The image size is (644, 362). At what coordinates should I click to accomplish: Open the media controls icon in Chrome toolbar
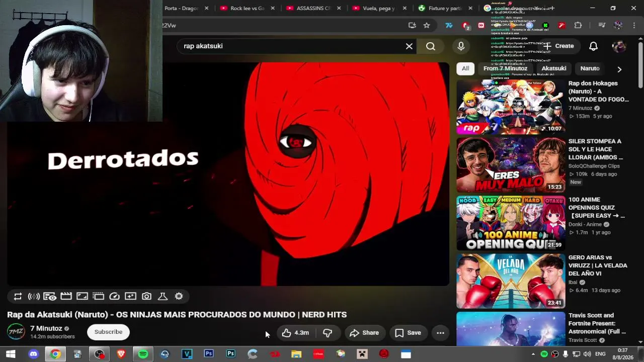point(602,26)
